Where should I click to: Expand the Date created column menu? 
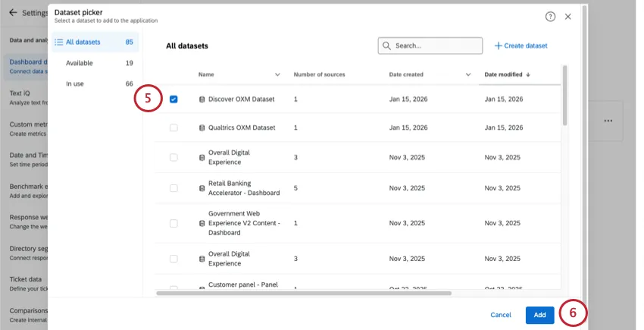tap(468, 75)
